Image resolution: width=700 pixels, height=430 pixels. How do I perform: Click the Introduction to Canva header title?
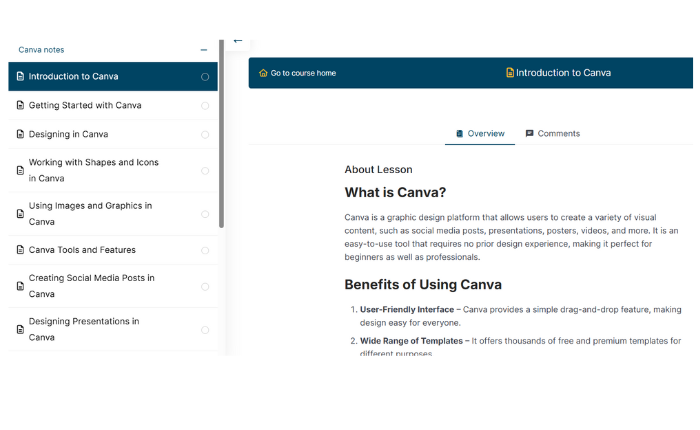(563, 73)
